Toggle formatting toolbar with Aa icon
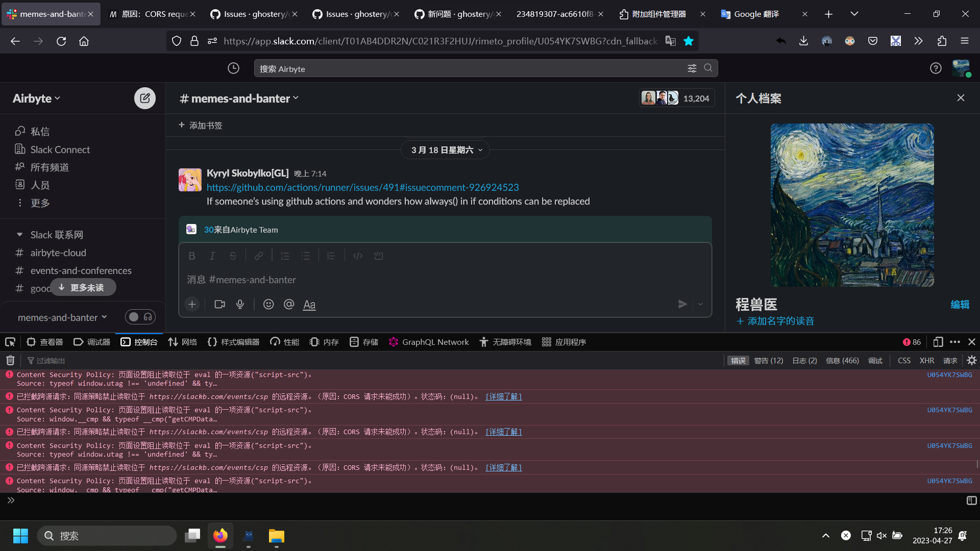The image size is (980, 551). point(309,305)
